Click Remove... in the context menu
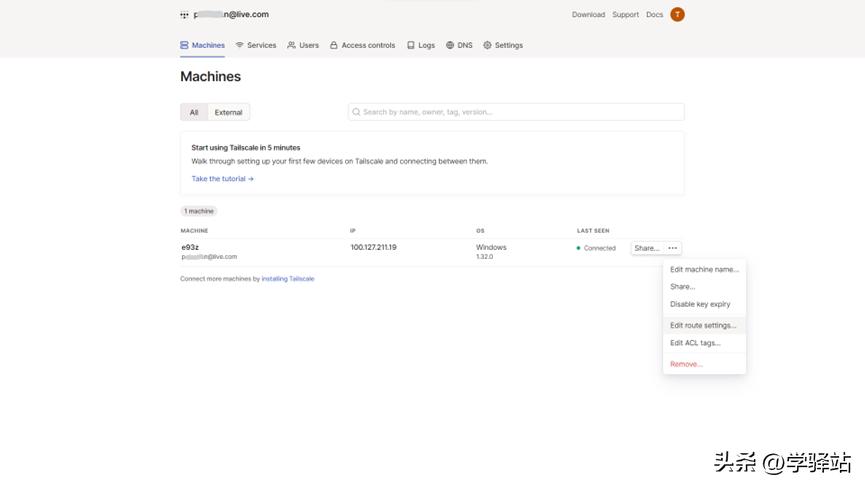 coord(686,364)
